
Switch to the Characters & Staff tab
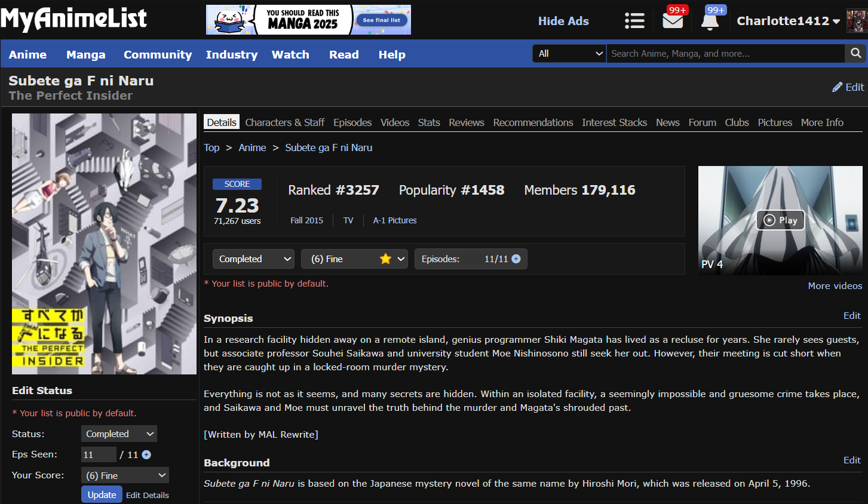[x=284, y=122]
